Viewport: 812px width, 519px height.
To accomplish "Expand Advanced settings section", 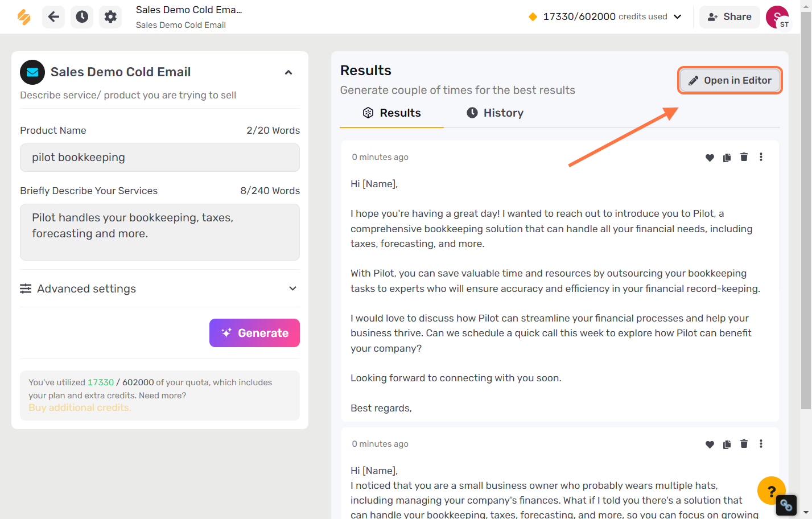I will [160, 289].
